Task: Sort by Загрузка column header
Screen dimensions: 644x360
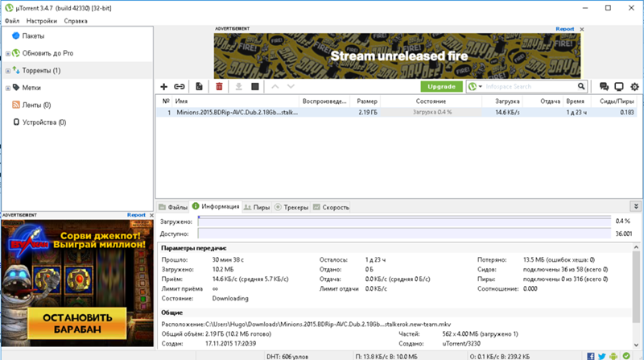Action: tap(502, 101)
